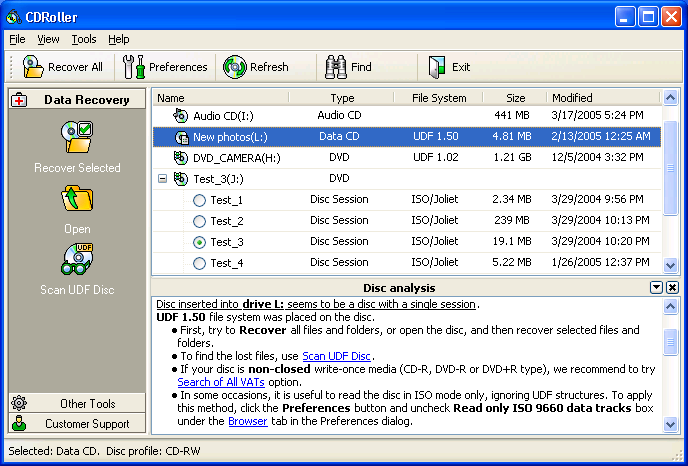Launch Scan UDF Disc from the sidebar
Image resolution: width=688 pixels, height=466 pixels.
click(77, 261)
